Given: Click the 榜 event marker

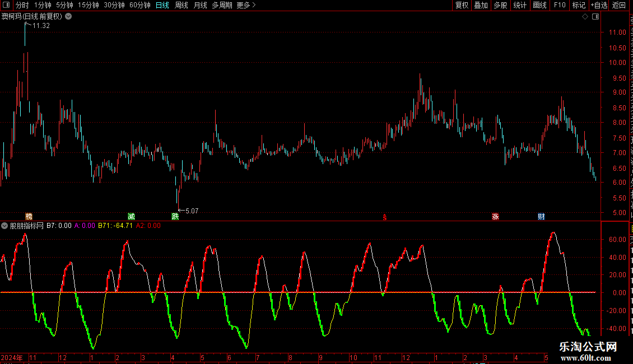Looking at the screenshot, I should [29, 217].
